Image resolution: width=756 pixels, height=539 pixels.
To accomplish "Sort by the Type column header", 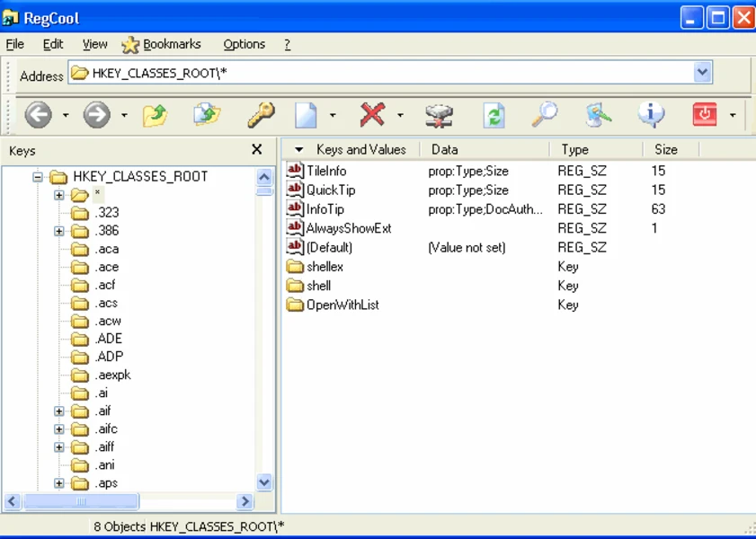I will [x=575, y=150].
